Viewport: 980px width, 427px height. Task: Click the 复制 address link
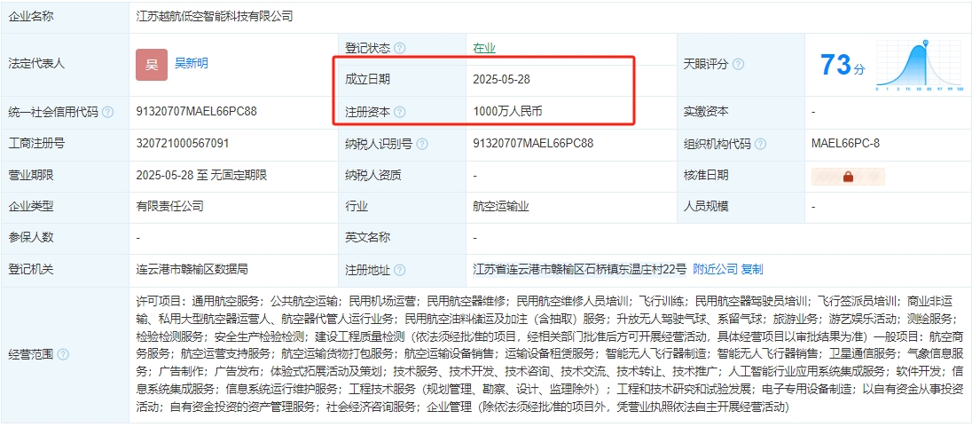coord(752,270)
